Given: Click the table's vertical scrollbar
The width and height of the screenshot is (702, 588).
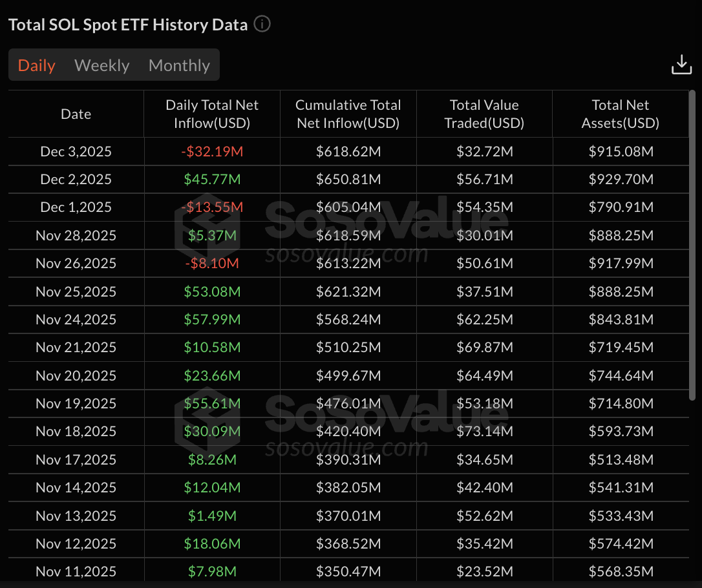Looking at the screenshot, I should tap(692, 246).
